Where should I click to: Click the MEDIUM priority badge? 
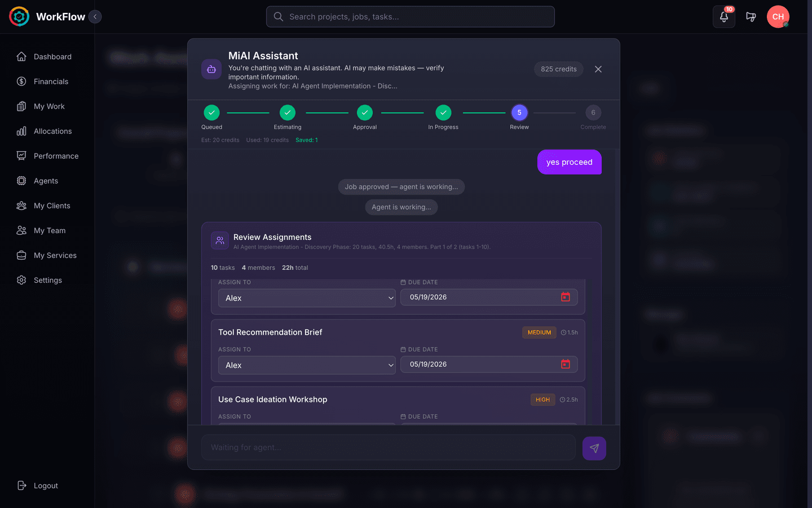click(539, 332)
